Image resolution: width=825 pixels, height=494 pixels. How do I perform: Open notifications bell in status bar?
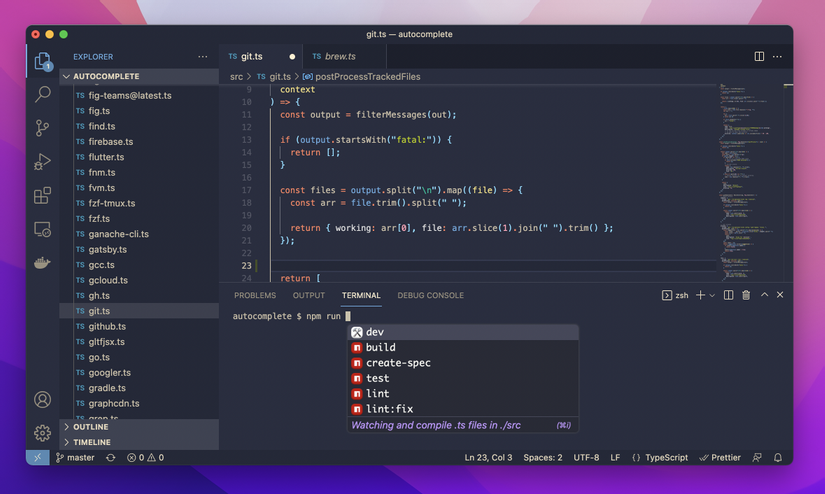pyautogui.click(x=778, y=458)
